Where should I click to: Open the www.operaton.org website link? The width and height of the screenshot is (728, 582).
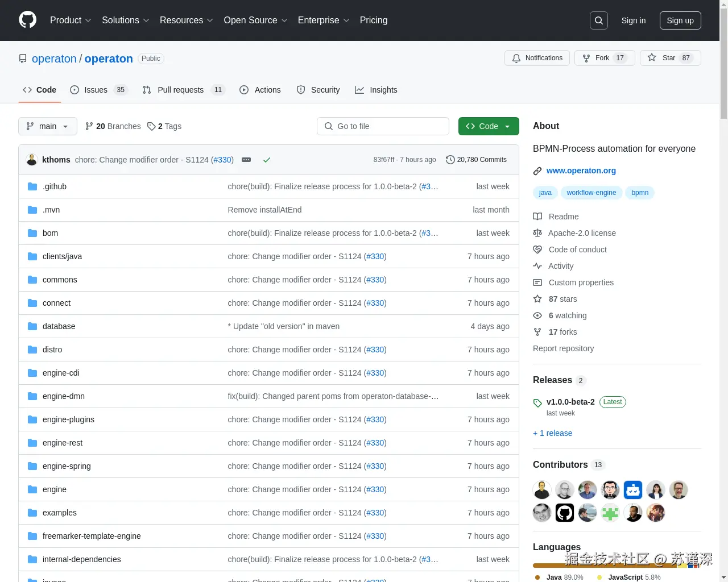pos(581,171)
